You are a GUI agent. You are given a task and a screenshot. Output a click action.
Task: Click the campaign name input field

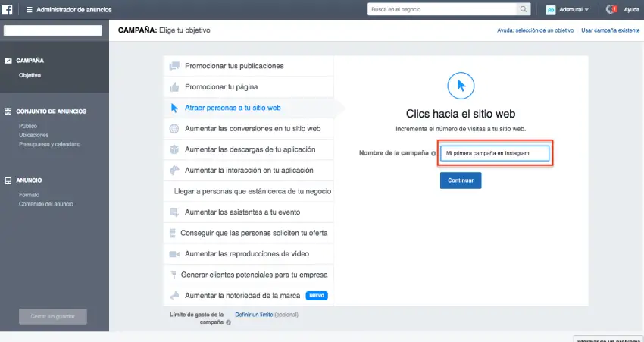click(x=495, y=153)
